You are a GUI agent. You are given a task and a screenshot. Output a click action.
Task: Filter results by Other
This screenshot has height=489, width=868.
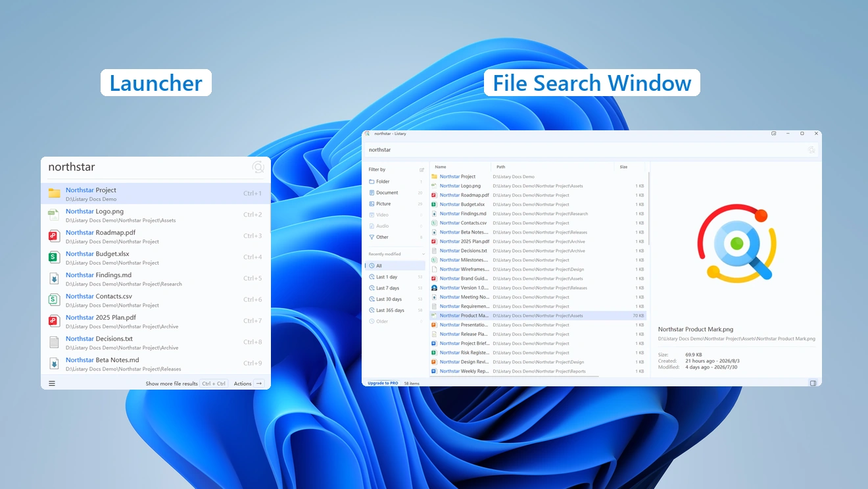click(x=396, y=237)
